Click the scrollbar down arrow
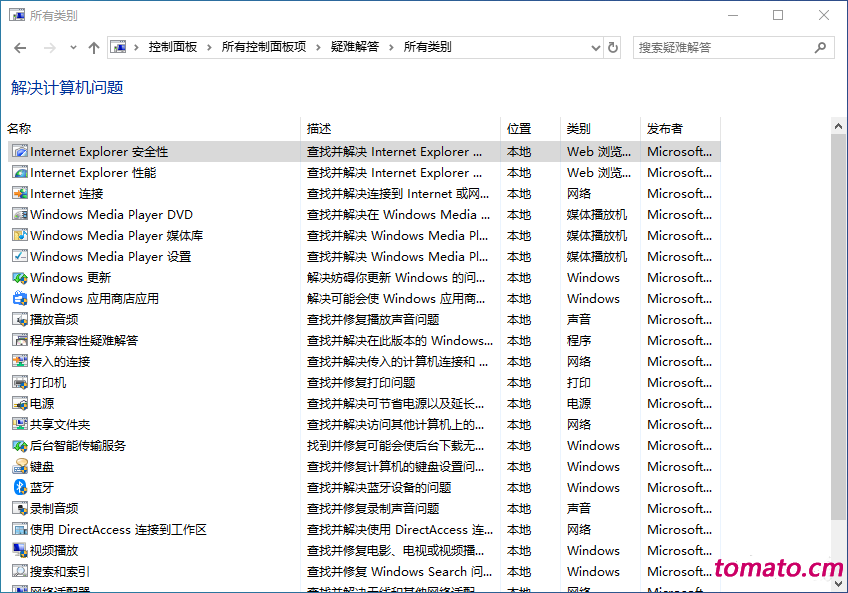 [x=838, y=584]
